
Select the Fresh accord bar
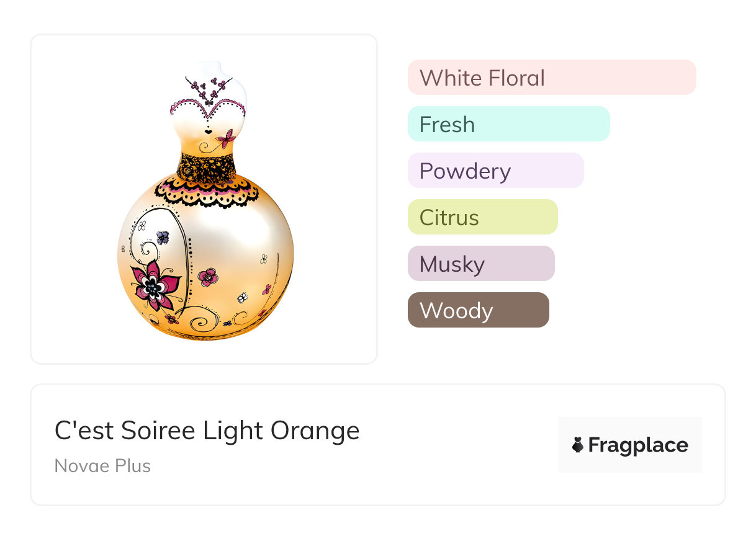pos(508,124)
